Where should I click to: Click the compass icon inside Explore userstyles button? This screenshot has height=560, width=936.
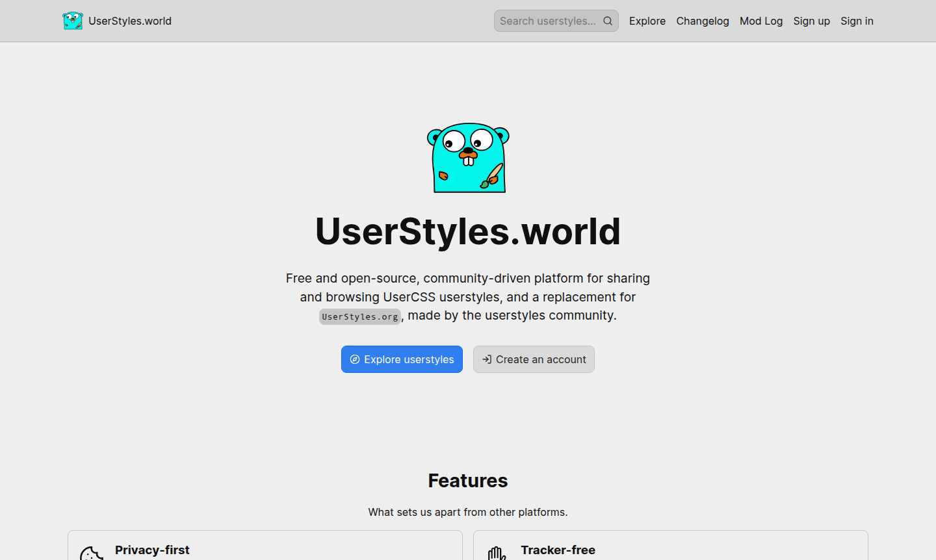point(355,359)
